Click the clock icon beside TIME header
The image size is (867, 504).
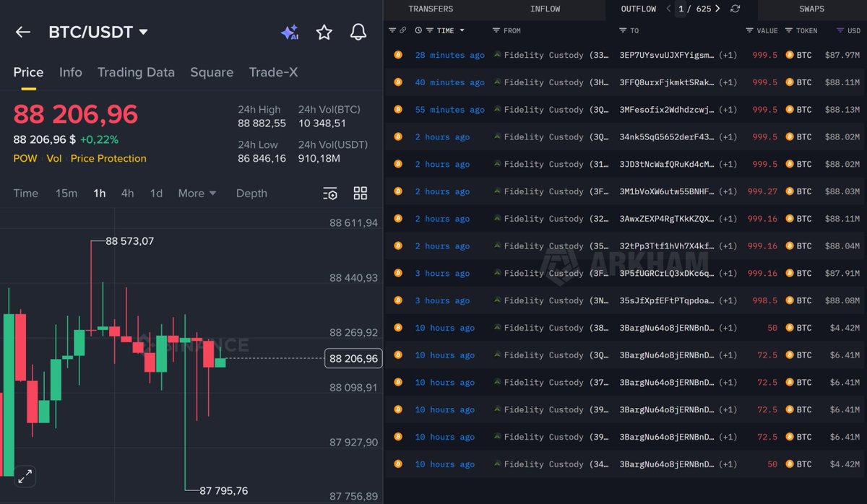click(x=418, y=30)
